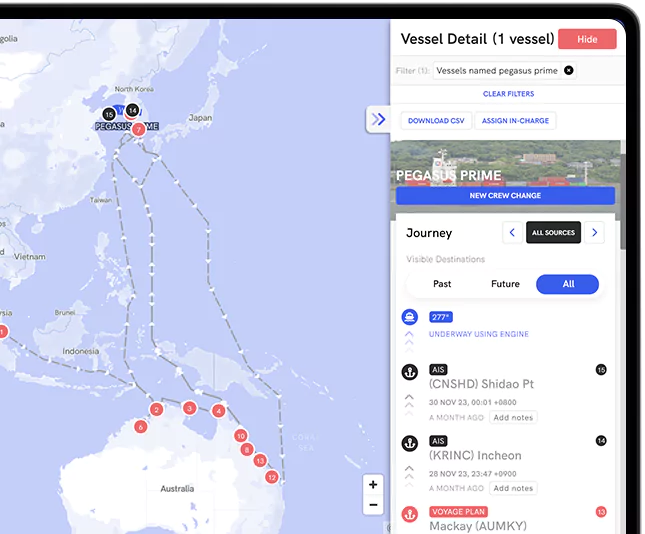The width and height of the screenshot is (645, 534).
Task: Select red map marker 12 off Australia
Action: click(272, 478)
